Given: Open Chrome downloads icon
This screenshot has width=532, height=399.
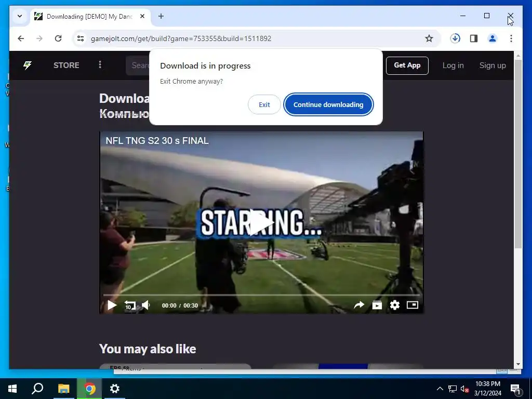Looking at the screenshot, I should point(455,38).
